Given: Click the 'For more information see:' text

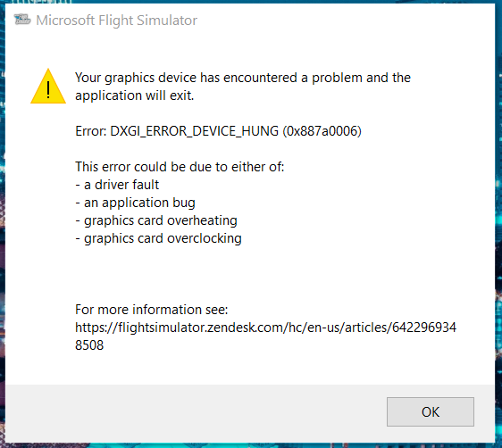Looking at the screenshot, I should coord(152,310).
